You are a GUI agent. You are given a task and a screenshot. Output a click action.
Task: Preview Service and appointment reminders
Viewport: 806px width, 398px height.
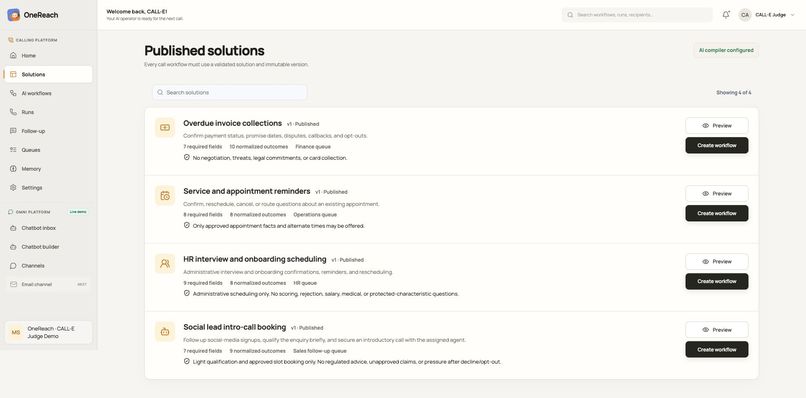coord(717,194)
